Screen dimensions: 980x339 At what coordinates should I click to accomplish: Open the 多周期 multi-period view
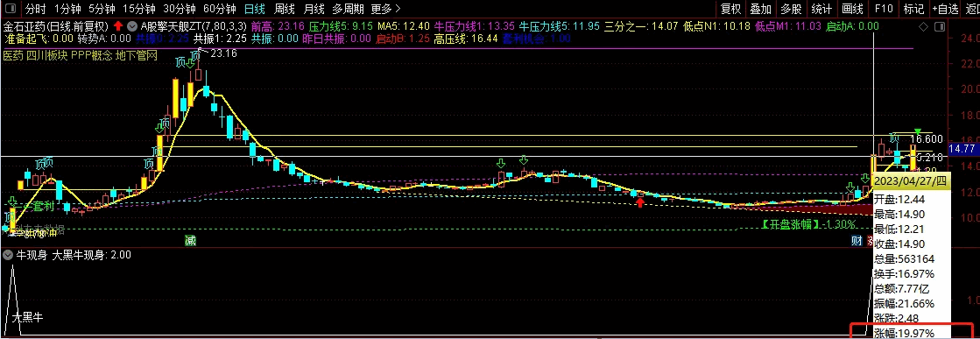pos(348,9)
